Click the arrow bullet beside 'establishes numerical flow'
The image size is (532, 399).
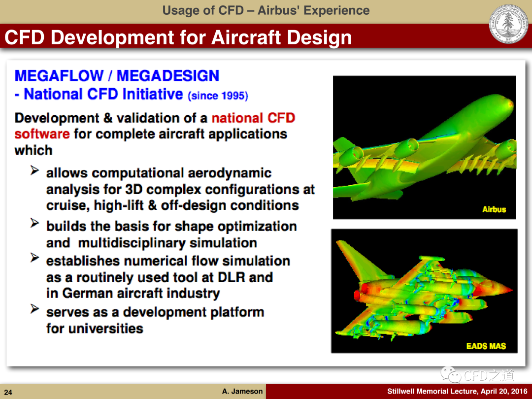tap(34, 258)
